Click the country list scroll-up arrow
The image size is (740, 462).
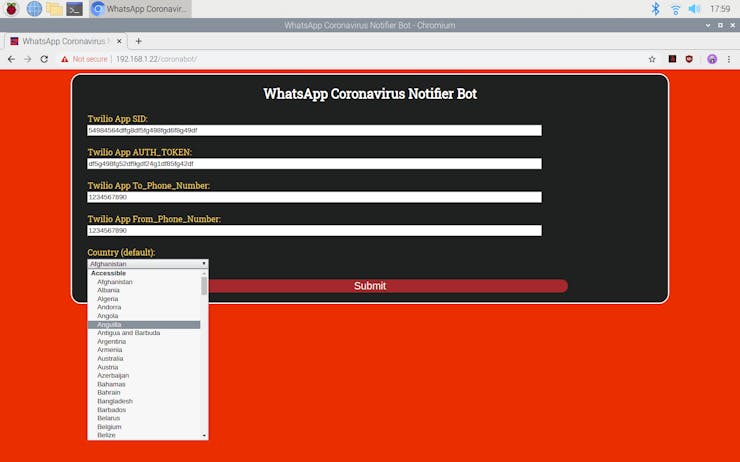click(204, 273)
